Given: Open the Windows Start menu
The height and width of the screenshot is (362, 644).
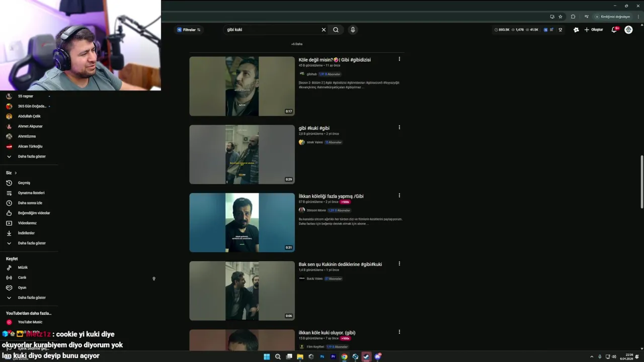Looking at the screenshot, I should (x=267, y=357).
